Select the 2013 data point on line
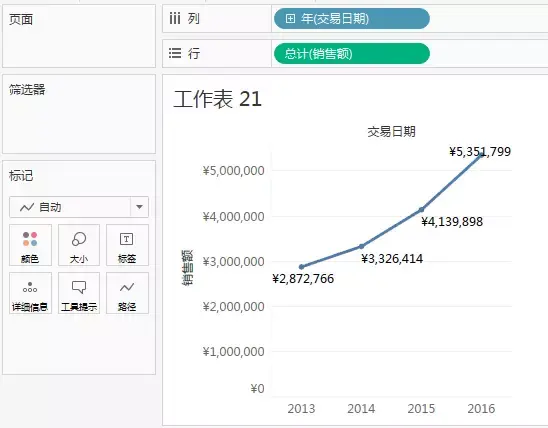This screenshot has width=548, height=428. (x=302, y=267)
